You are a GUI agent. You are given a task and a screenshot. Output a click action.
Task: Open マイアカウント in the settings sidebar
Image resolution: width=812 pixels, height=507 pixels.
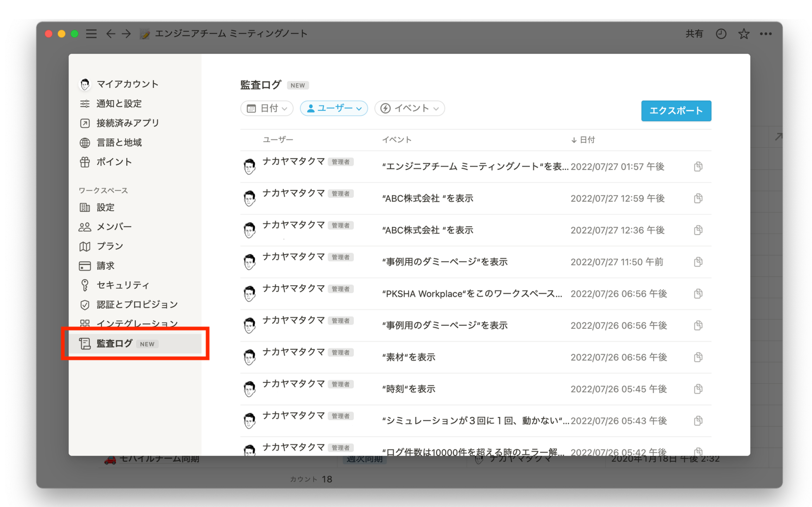127,84
